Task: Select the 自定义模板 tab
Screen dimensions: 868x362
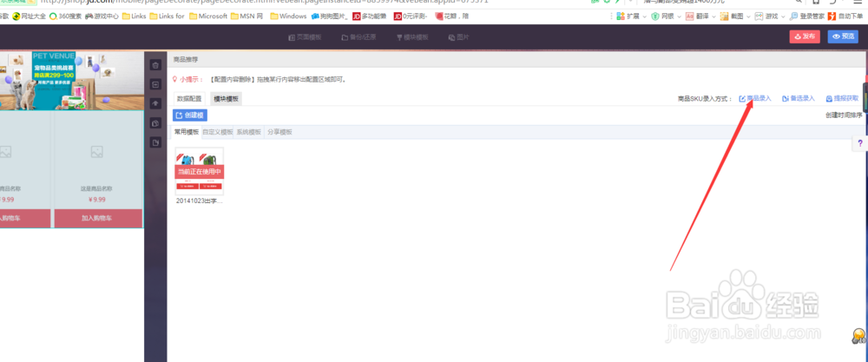Action: (218, 132)
